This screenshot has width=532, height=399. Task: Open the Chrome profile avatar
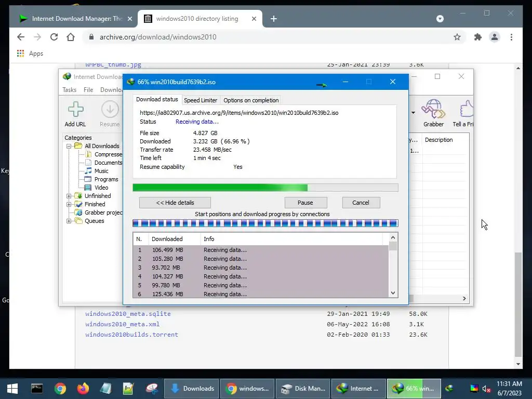pyautogui.click(x=495, y=37)
